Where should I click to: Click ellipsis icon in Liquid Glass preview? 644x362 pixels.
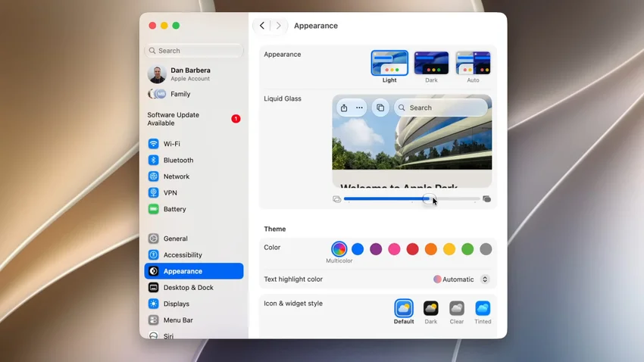(359, 108)
